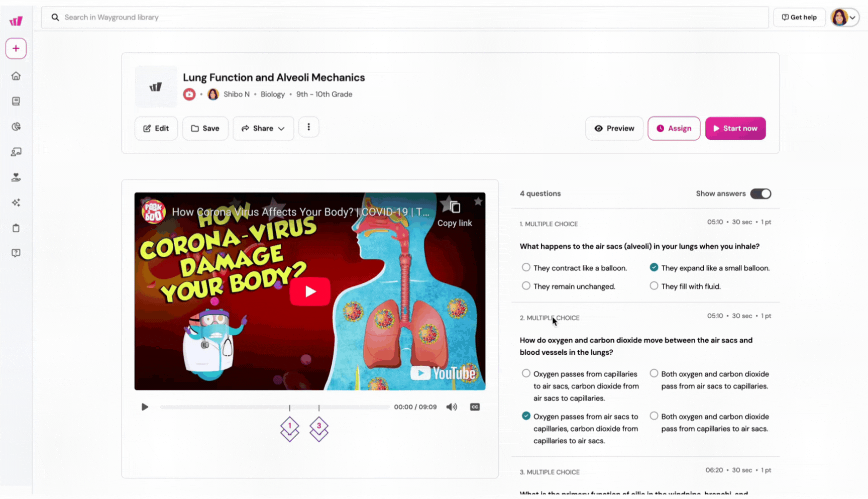Select option starting "Oxygen passes from capillaries"

(x=526, y=373)
